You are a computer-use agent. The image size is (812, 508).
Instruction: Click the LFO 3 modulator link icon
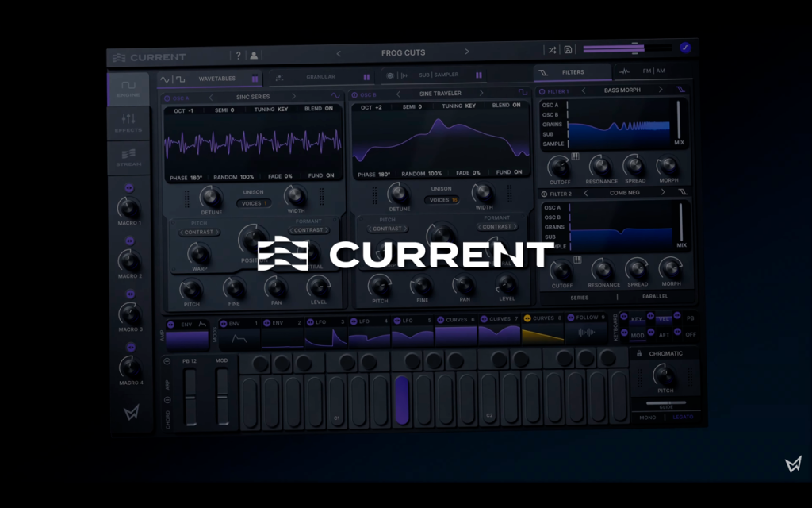[x=310, y=322]
